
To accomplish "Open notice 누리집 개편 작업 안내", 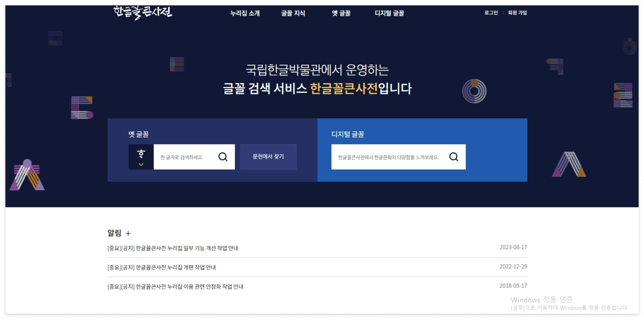I will 162,267.
